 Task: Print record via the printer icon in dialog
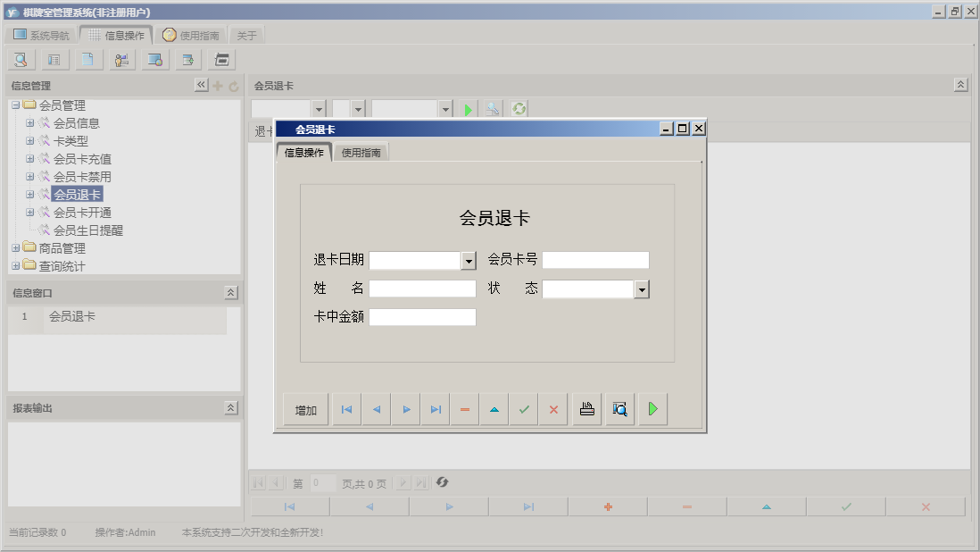click(586, 408)
